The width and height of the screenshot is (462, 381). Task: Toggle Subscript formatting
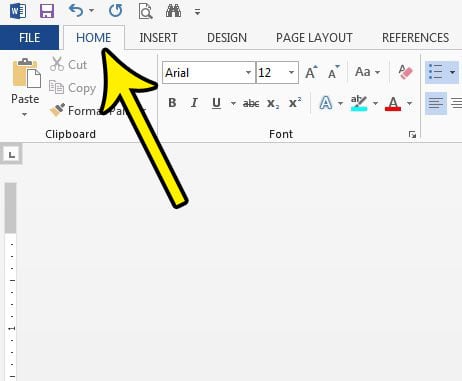[273, 103]
